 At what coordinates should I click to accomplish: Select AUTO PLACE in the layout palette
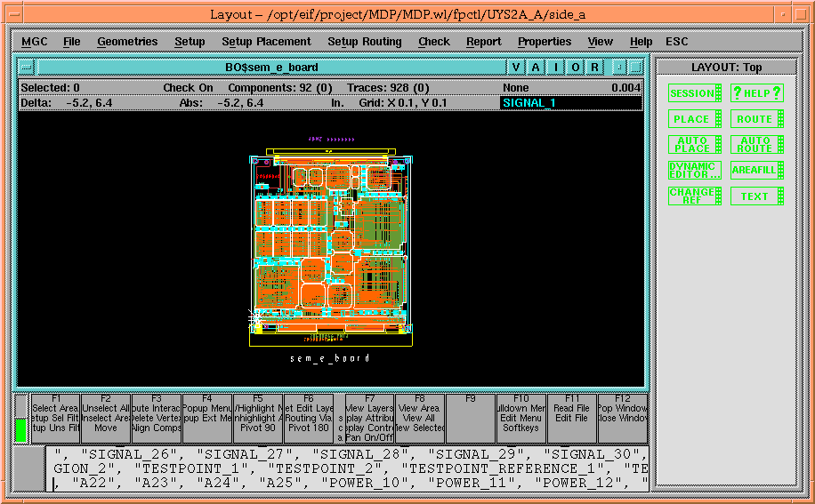(695, 145)
